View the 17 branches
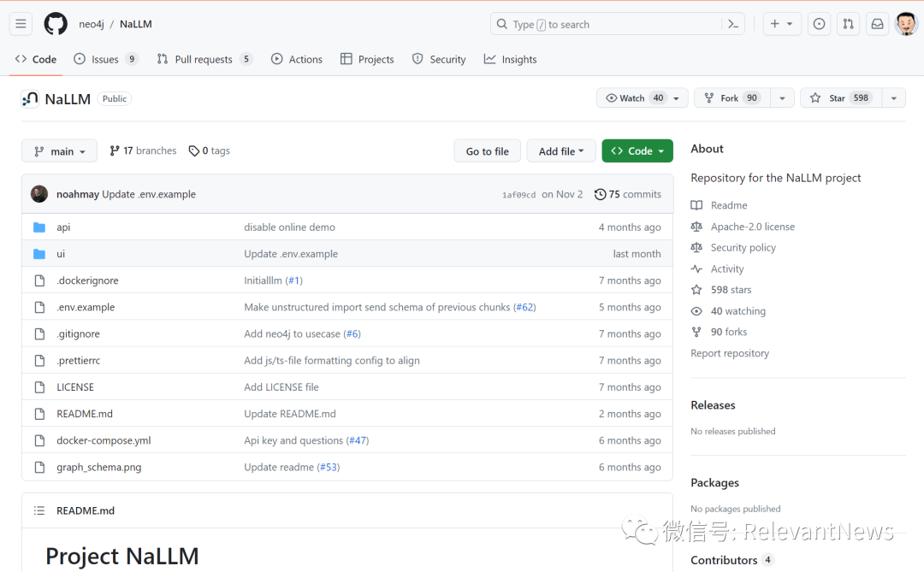Image resolution: width=924 pixels, height=572 pixels. tap(143, 150)
